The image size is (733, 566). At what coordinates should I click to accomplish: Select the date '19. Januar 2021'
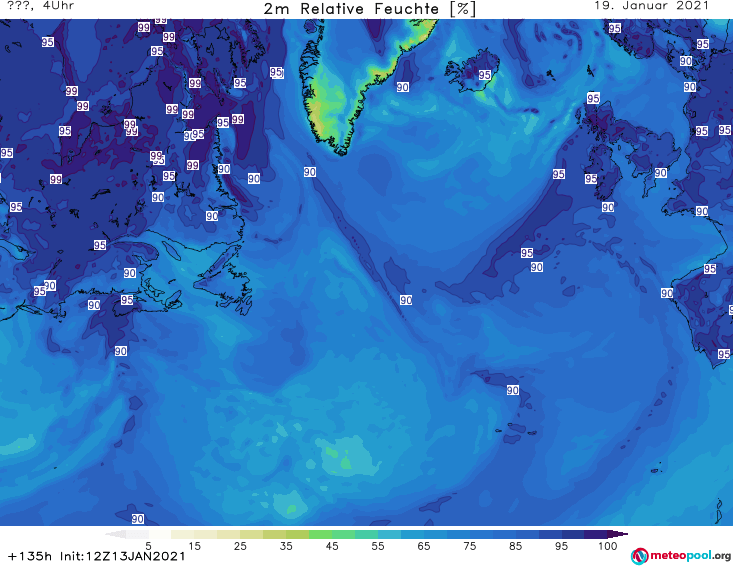coord(652,6)
